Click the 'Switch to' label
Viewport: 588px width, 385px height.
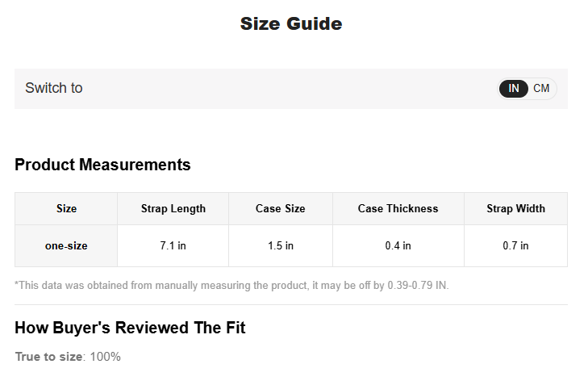coord(53,88)
